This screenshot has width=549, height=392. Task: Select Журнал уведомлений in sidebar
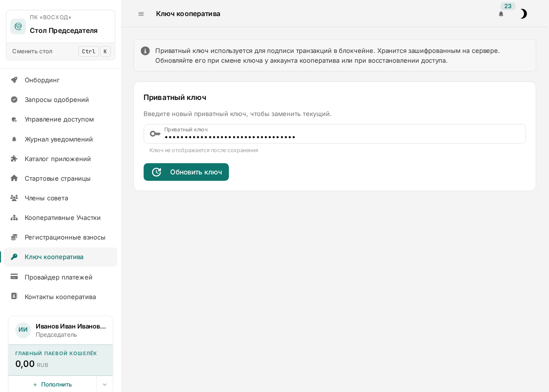(x=60, y=139)
